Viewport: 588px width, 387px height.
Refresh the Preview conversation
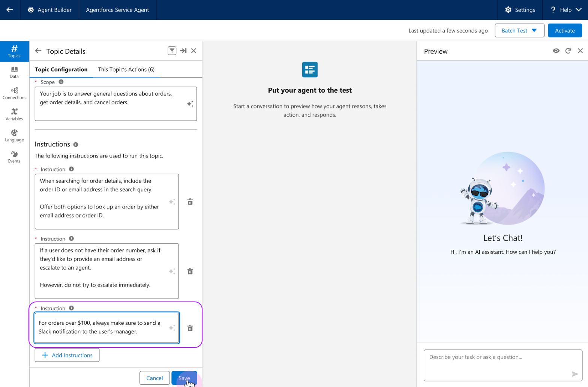(568, 51)
